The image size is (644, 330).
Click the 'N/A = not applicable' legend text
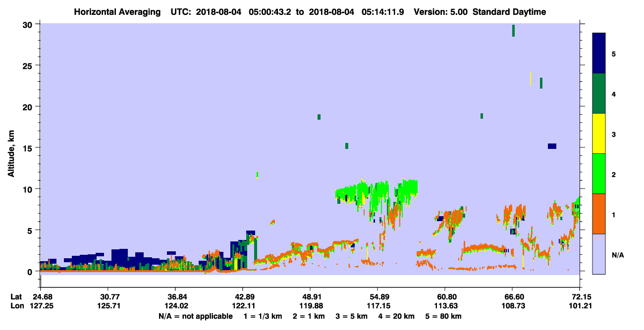coord(195,316)
